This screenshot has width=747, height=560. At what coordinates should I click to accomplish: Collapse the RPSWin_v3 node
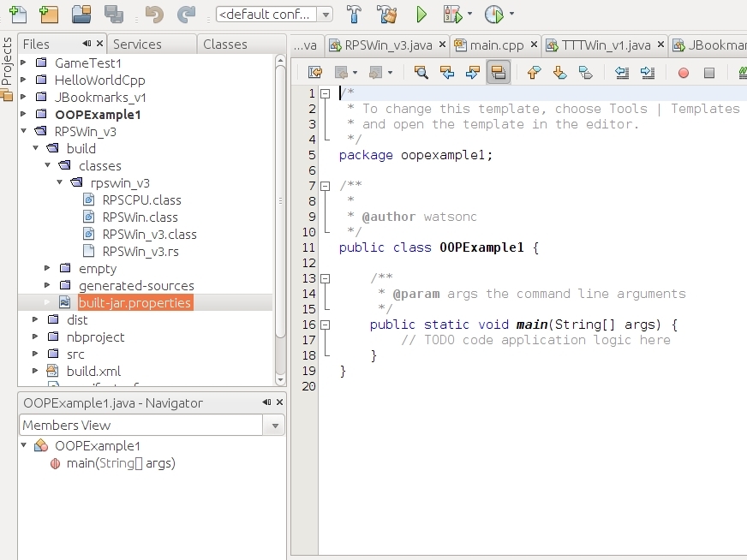(x=23, y=130)
